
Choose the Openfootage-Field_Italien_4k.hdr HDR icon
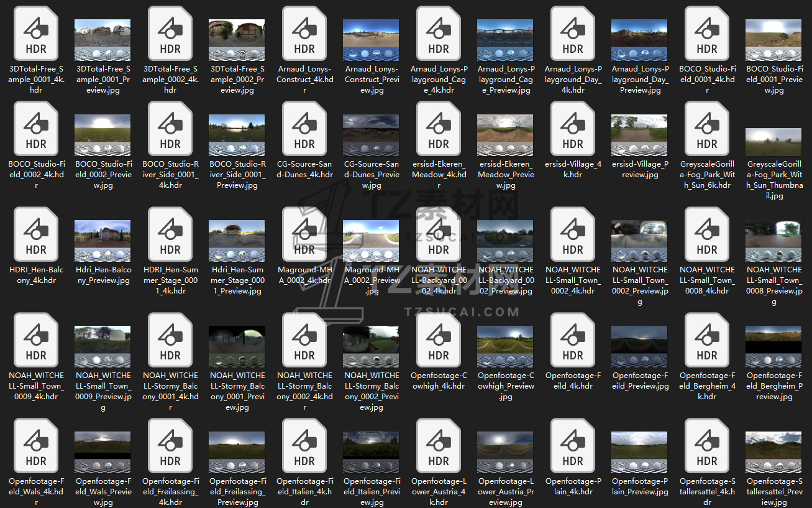(x=304, y=446)
